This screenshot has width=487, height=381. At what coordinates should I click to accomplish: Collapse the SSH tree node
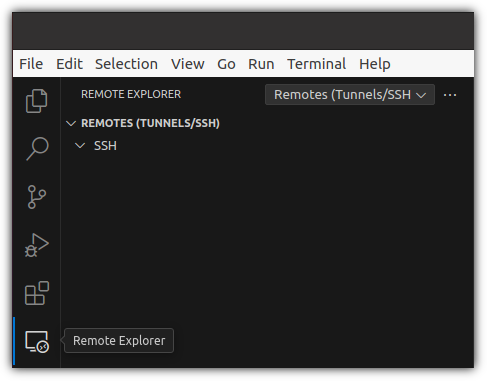click(80, 146)
